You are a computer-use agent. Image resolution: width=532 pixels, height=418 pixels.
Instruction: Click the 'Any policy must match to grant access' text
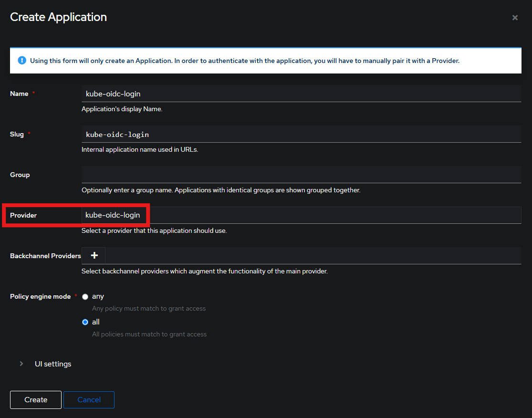pos(149,308)
